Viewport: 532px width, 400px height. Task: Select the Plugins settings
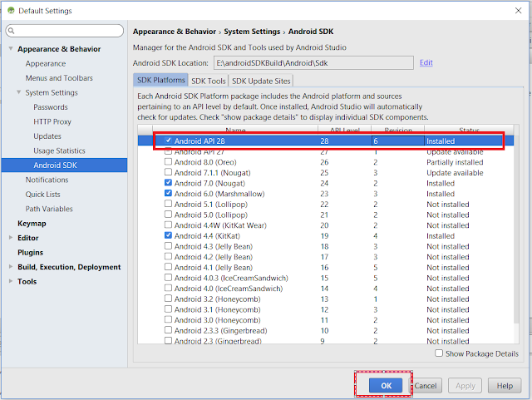30,253
